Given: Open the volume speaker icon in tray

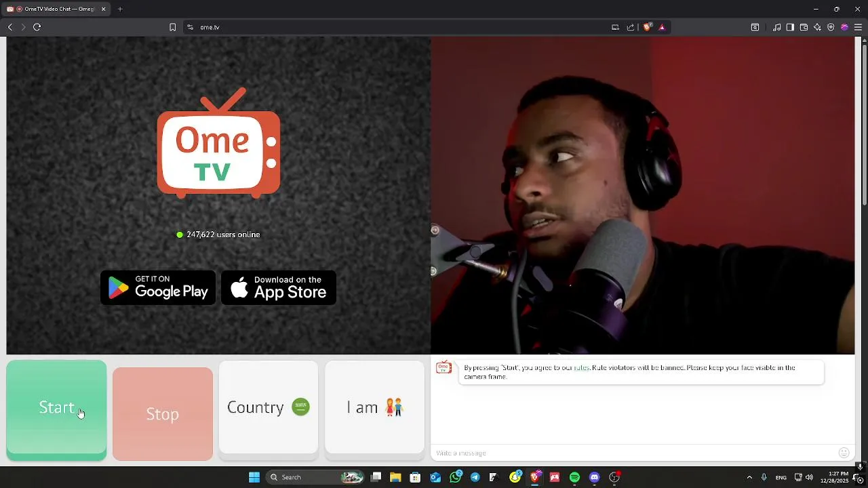Looking at the screenshot, I should [809, 477].
